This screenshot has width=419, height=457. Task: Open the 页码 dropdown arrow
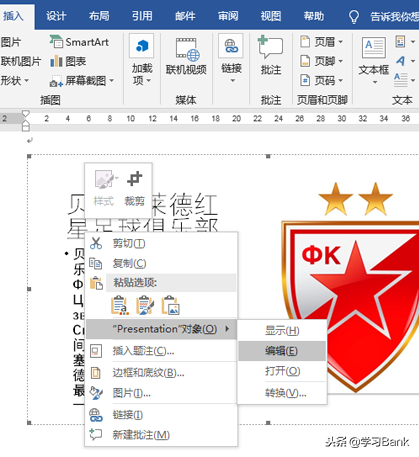[340, 80]
